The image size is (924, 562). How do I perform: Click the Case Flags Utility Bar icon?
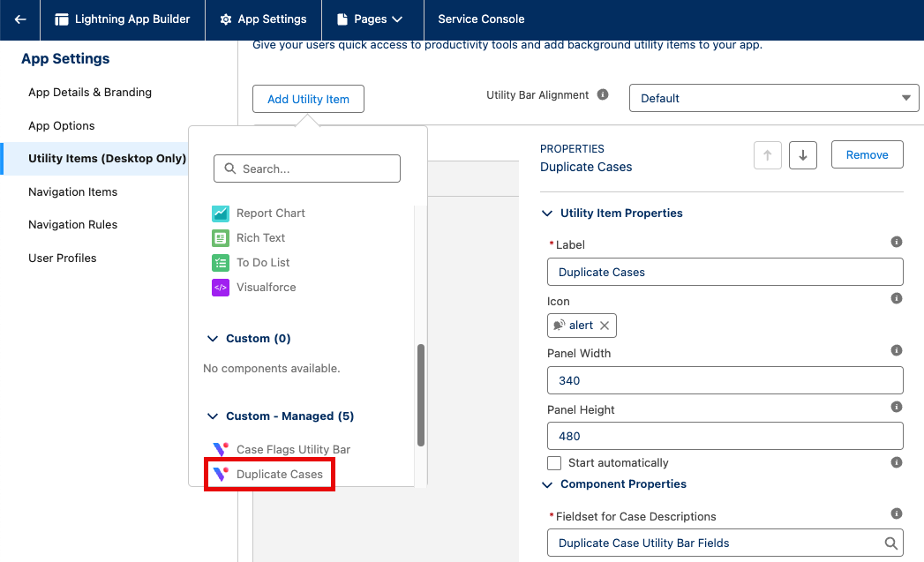221,449
